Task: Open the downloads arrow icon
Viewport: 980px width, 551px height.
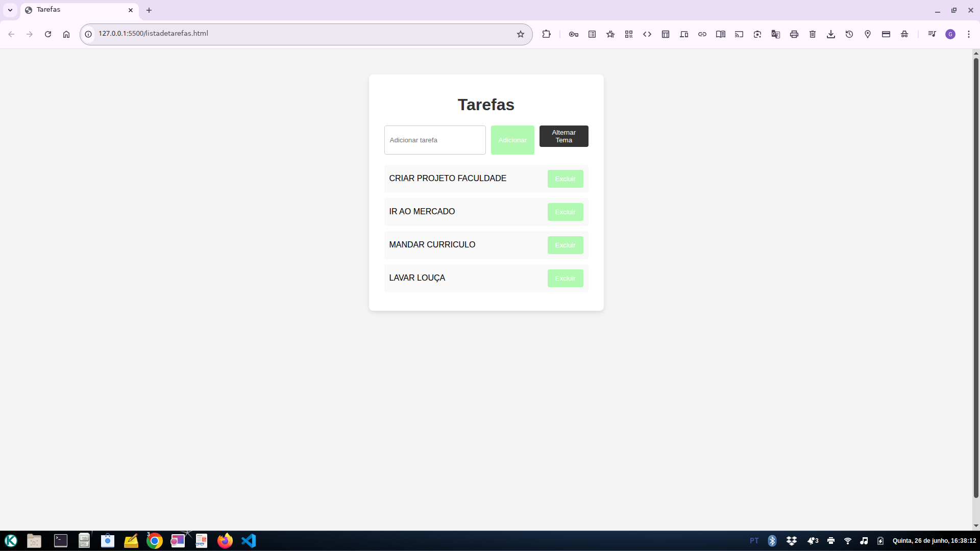Action: click(x=831, y=34)
